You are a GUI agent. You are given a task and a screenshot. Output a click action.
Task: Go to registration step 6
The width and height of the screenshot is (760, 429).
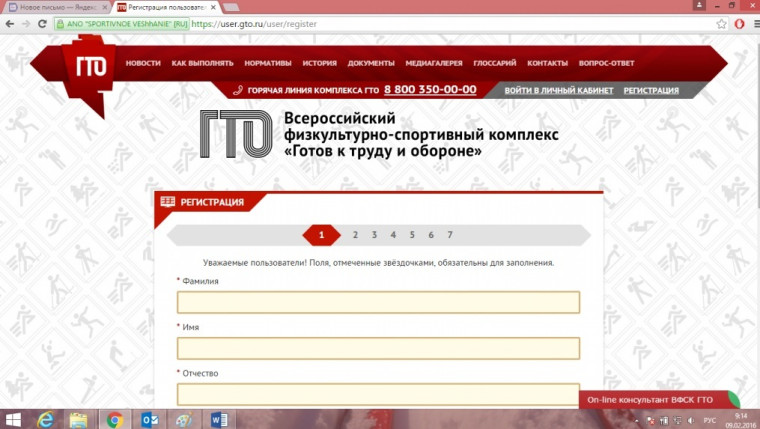[x=431, y=235]
